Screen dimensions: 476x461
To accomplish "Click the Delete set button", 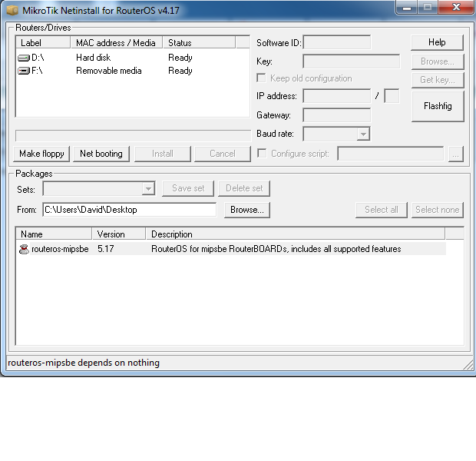I will tap(244, 188).
